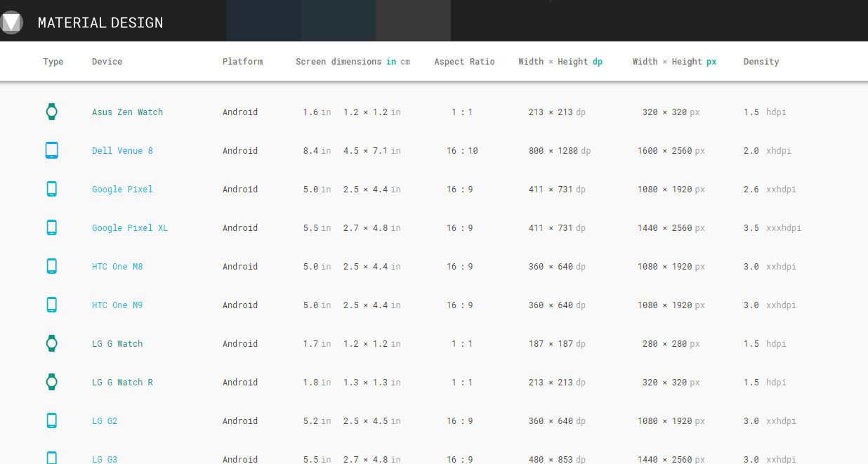This screenshot has height=464, width=868.
Task: Switch screen dimensions unit to in
Action: click(391, 62)
